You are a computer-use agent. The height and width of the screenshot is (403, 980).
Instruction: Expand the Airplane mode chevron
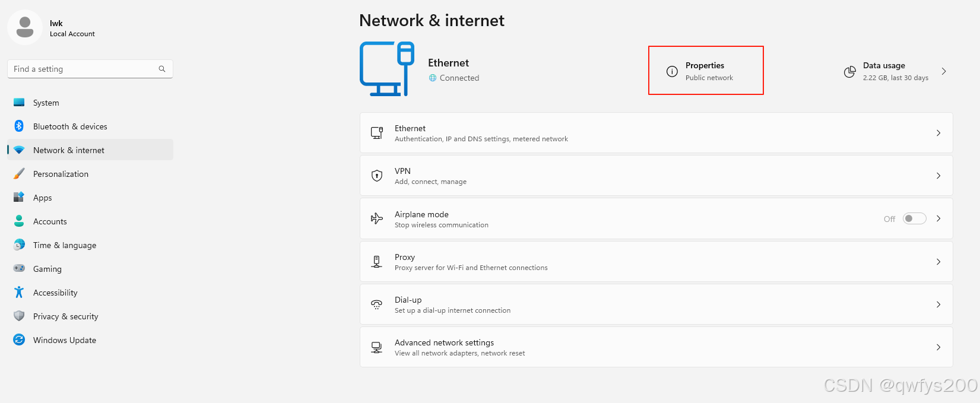(x=938, y=218)
